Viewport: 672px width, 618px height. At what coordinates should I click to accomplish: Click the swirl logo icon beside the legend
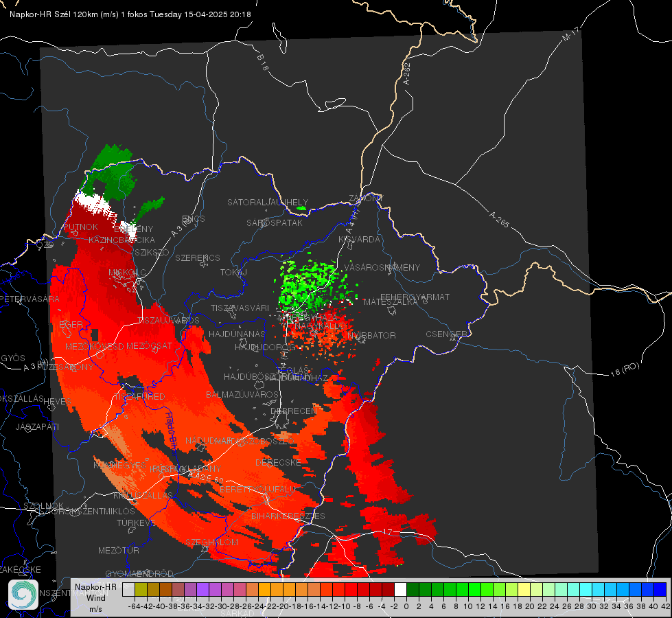coord(23,595)
